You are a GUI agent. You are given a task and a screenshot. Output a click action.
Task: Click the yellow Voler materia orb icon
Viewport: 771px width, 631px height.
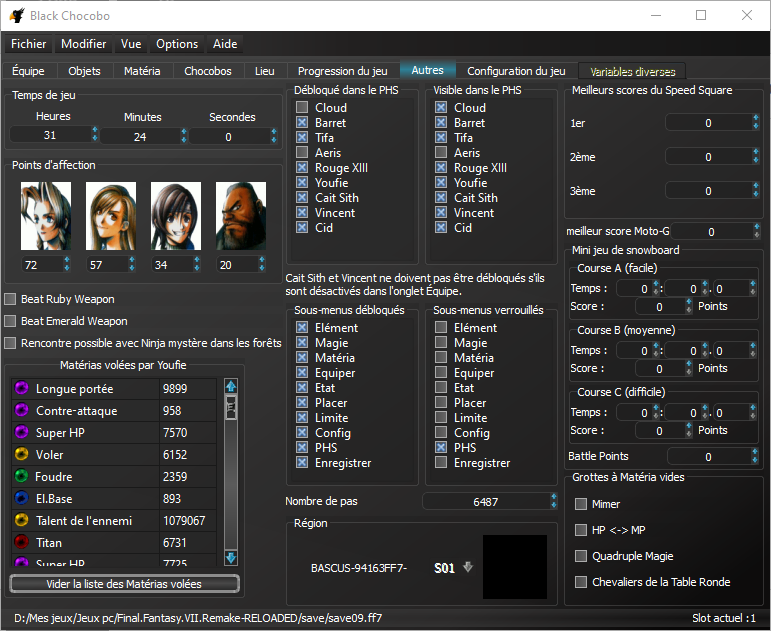click(x=21, y=455)
